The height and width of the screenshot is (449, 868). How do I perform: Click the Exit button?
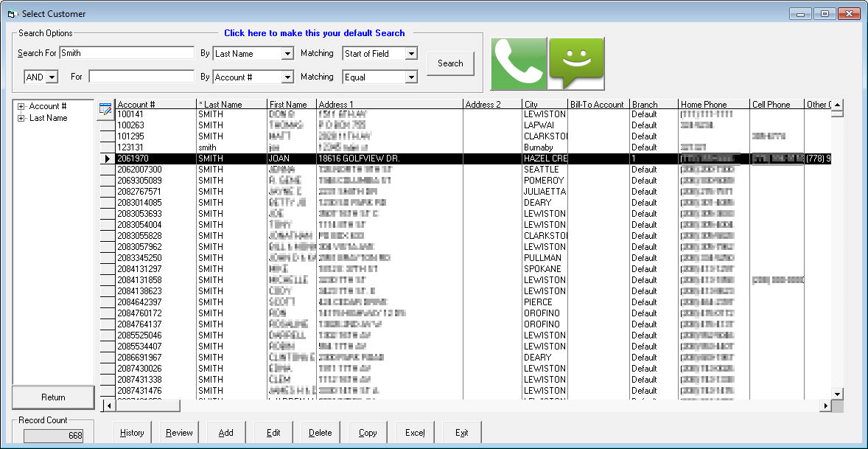462,433
